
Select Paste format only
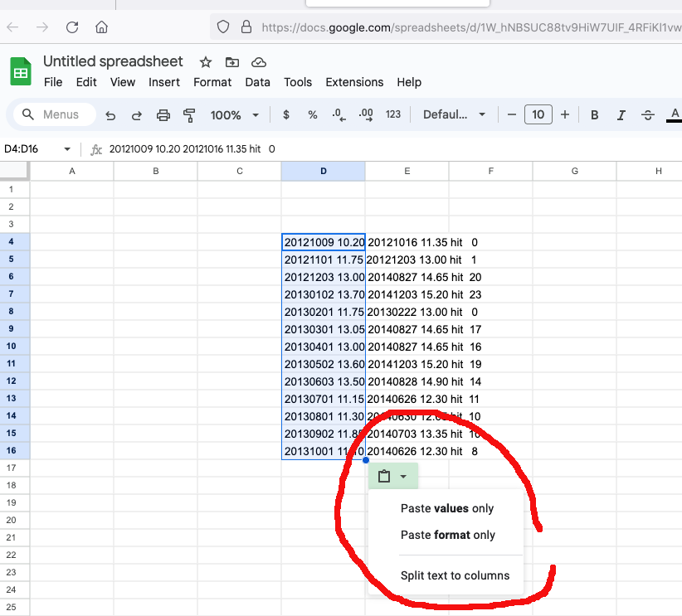point(448,535)
